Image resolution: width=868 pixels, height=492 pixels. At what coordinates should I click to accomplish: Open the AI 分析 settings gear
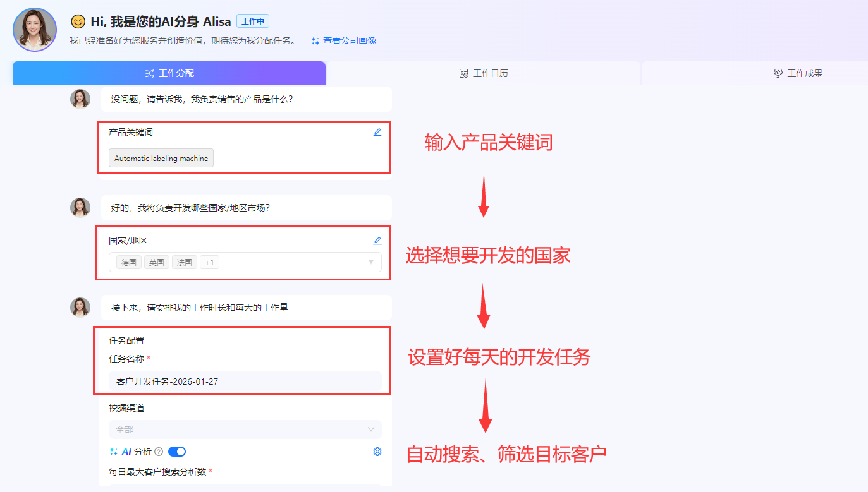click(377, 452)
